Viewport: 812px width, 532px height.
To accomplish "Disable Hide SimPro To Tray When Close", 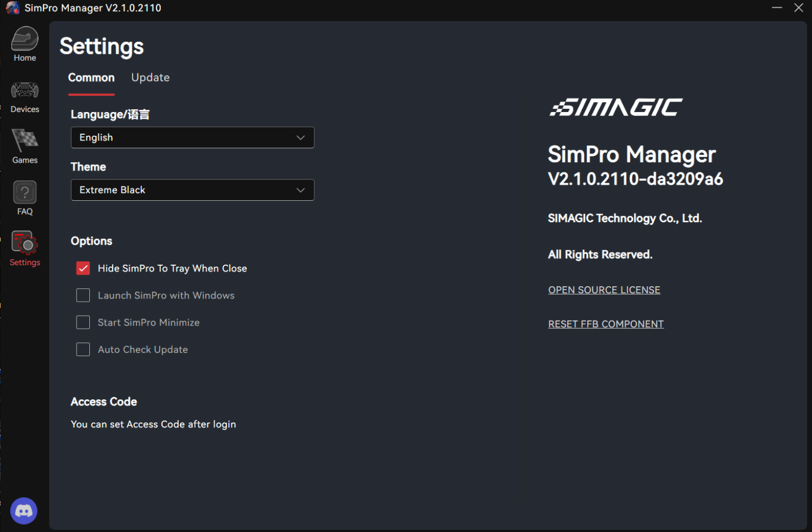I will (83, 268).
